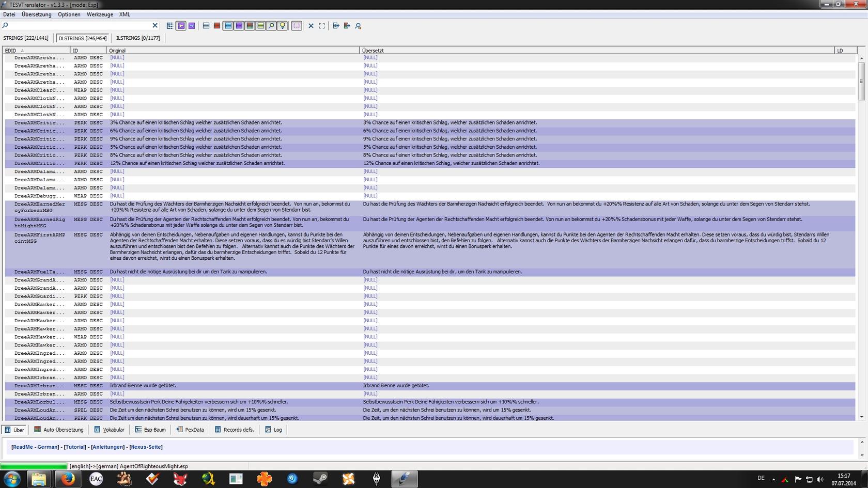Open Steam from the Windows taskbar

coord(320,479)
